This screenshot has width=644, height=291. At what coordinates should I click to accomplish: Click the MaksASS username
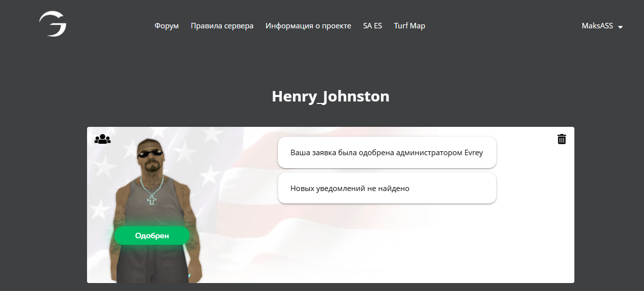(597, 26)
